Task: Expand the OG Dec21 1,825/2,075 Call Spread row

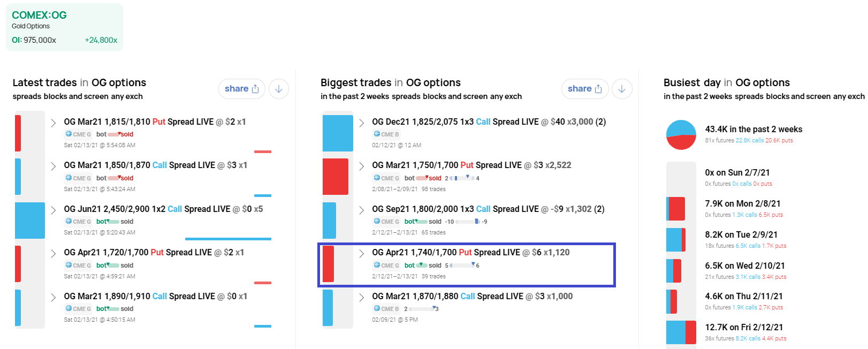Action: (x=362, y=123)
